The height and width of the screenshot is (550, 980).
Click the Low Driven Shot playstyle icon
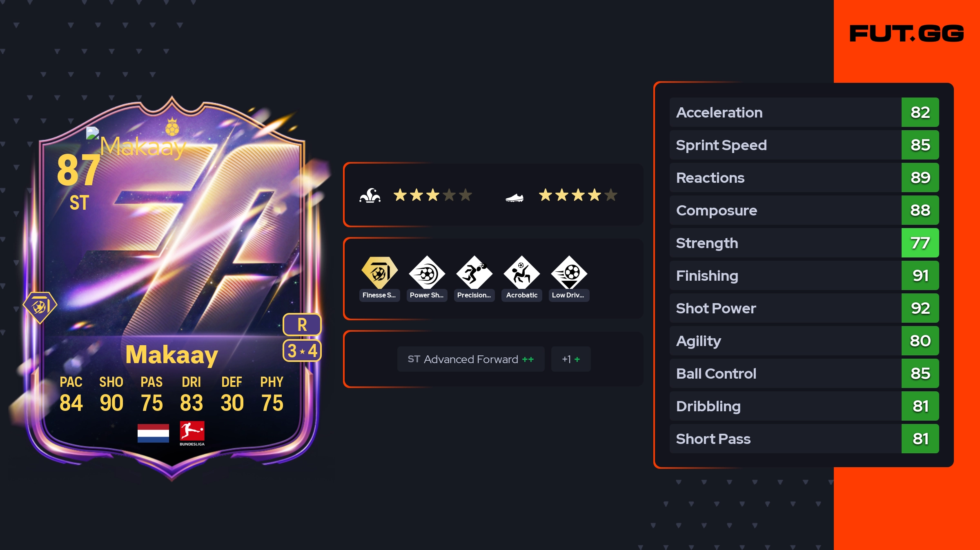(x=569, y=273)
